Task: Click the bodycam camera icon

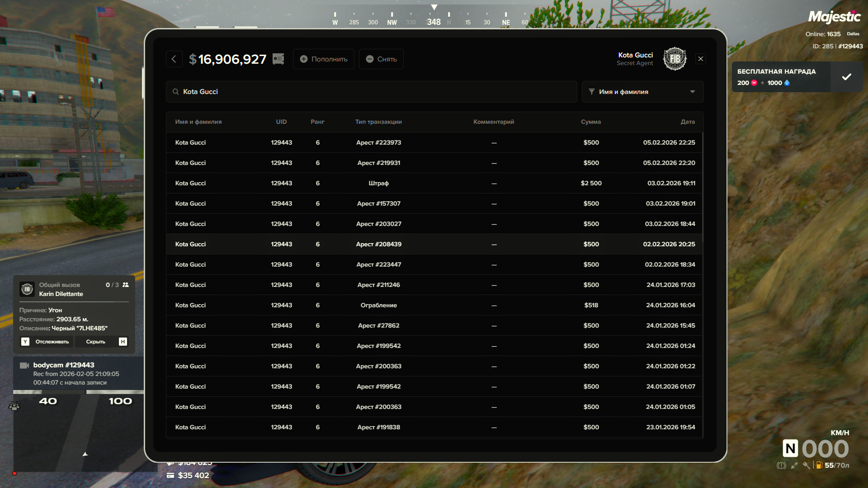Action: (x=24, y=365)
